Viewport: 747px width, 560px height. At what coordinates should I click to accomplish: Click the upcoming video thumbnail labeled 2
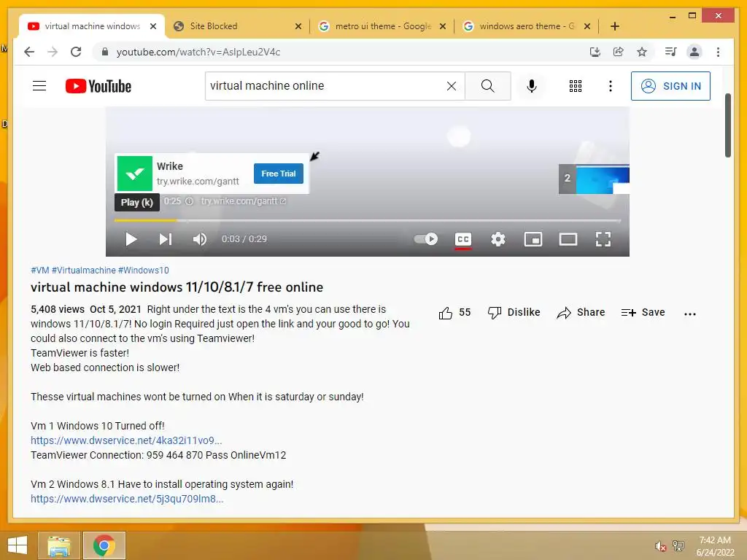pos(594,179)
